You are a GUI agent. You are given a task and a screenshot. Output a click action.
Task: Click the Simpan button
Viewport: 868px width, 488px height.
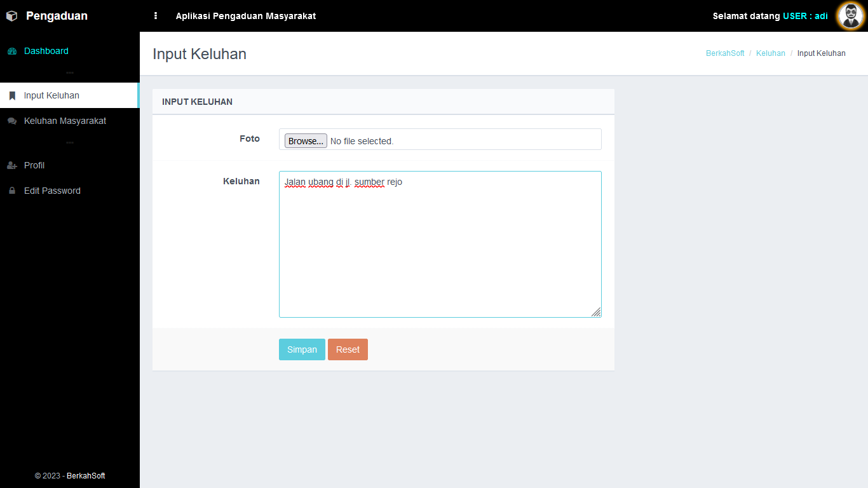pos(302,349)
